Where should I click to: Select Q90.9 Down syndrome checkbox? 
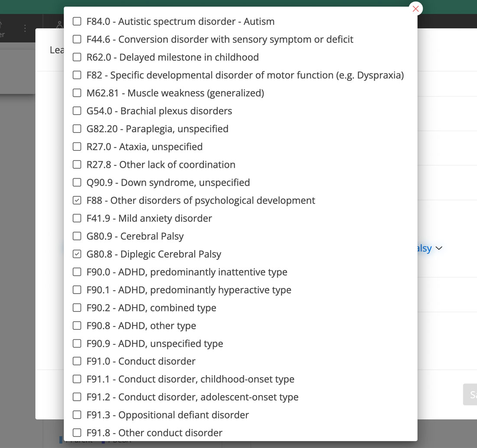(77, 182)
